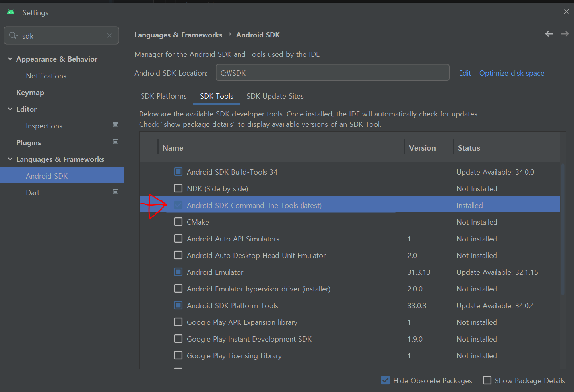The image size is (574, 392).
Task: Collapse Appearance & Behavior section
Action: (10, 59)
